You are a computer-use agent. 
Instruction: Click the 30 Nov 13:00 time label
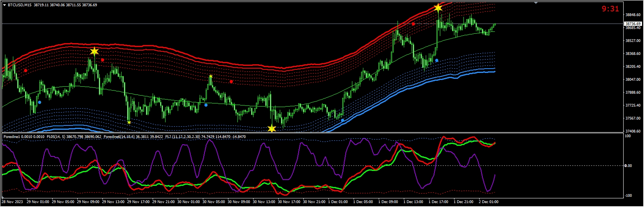point(264,202)
